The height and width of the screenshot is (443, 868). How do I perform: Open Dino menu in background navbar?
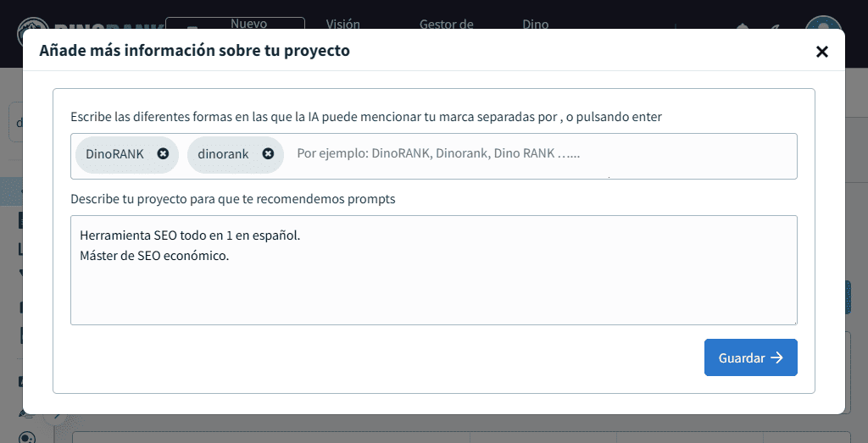[x=536, y=24]
